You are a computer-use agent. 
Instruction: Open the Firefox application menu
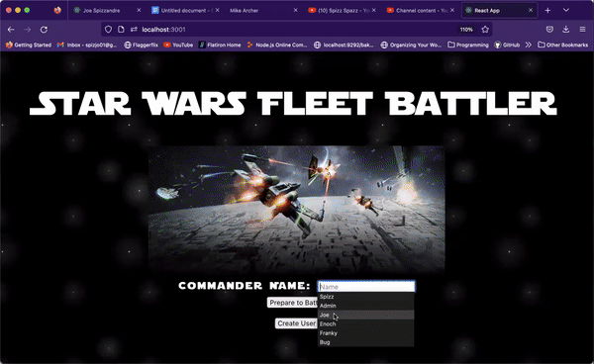tap(583, 30)
